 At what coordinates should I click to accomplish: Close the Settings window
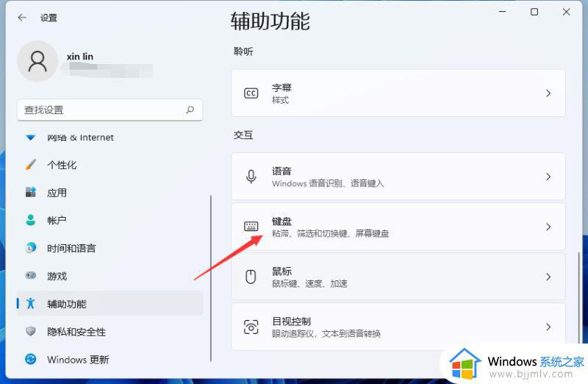coord(566,12)
